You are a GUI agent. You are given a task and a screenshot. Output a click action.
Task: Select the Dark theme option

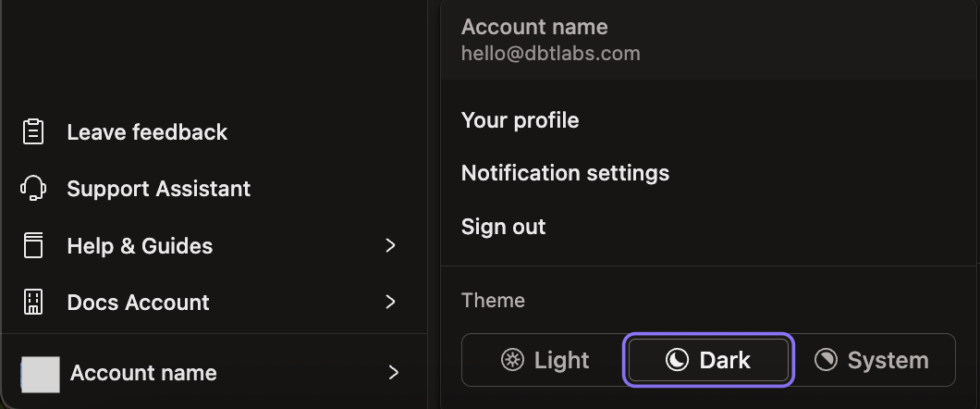[x=709, y=360]
